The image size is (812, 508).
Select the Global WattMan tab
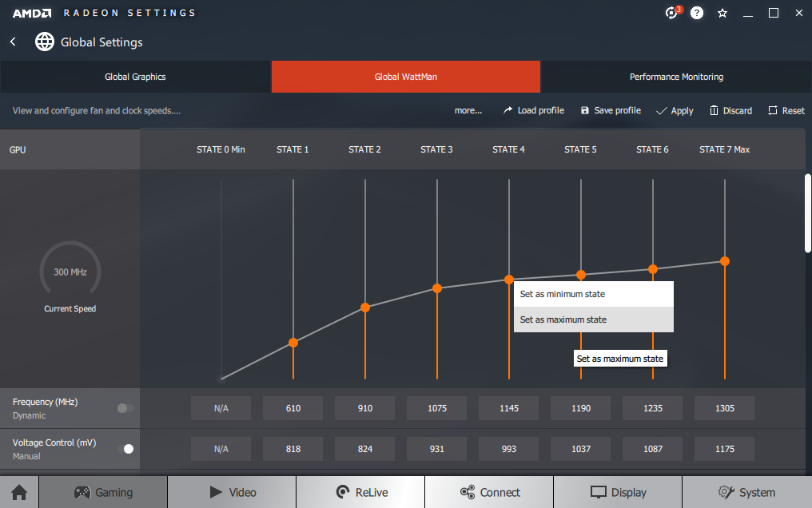coord(406,77)
